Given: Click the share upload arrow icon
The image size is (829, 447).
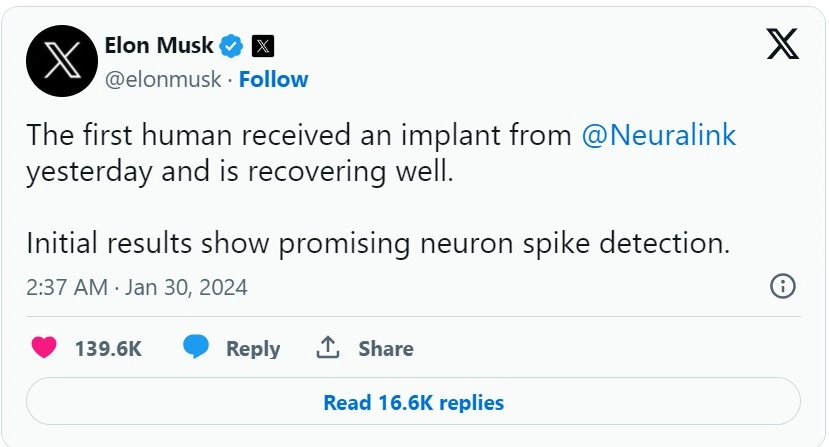Looking at the screenshot, I should [328, 348].
